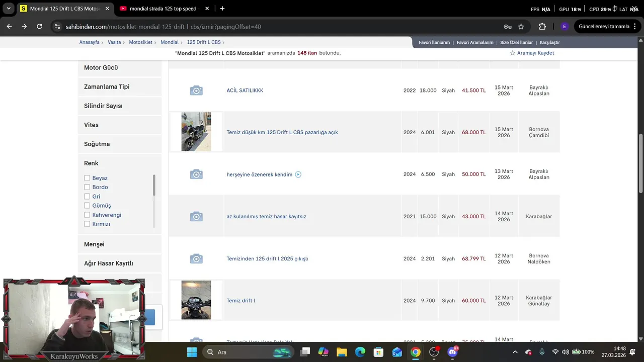
Task: Click the address bar URL field
Action: coord(282,27)
